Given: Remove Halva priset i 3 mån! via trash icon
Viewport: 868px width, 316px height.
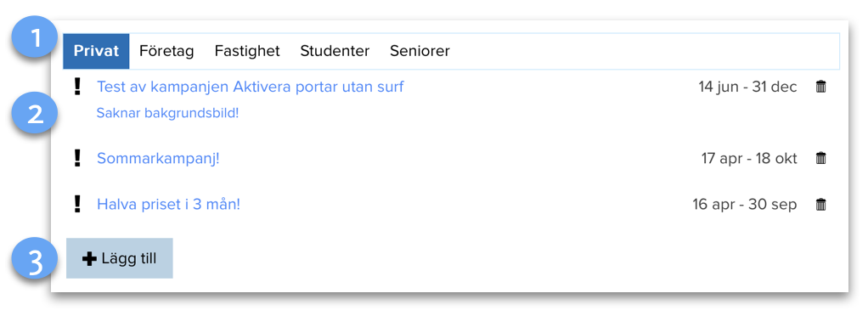Looking at the screenshot, I should click(821, 204).
